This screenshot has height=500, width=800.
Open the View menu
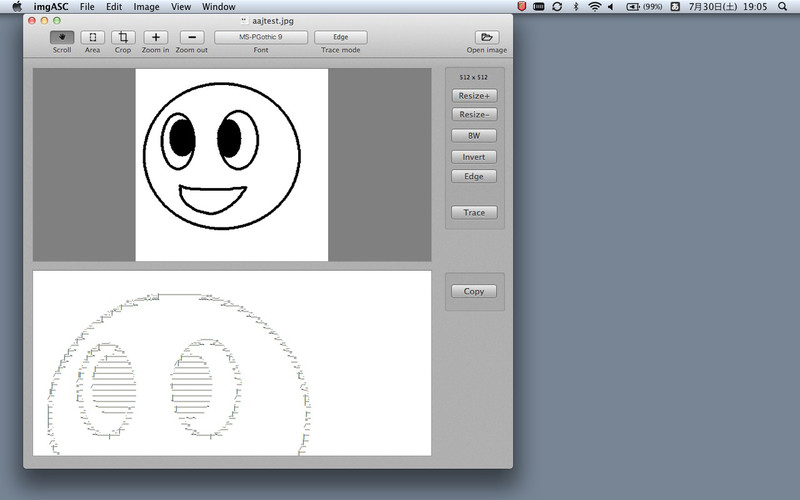(181, 7)
